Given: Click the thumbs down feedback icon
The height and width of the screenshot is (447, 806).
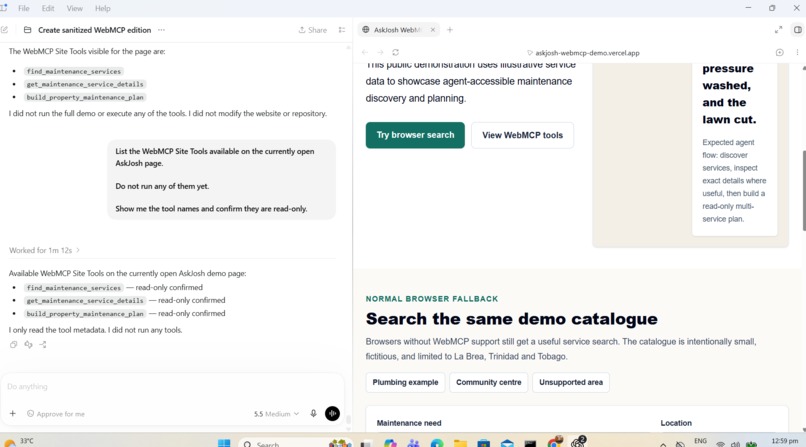Looking at the screenshot, I should pyautogui.click(x=28, y=345).
